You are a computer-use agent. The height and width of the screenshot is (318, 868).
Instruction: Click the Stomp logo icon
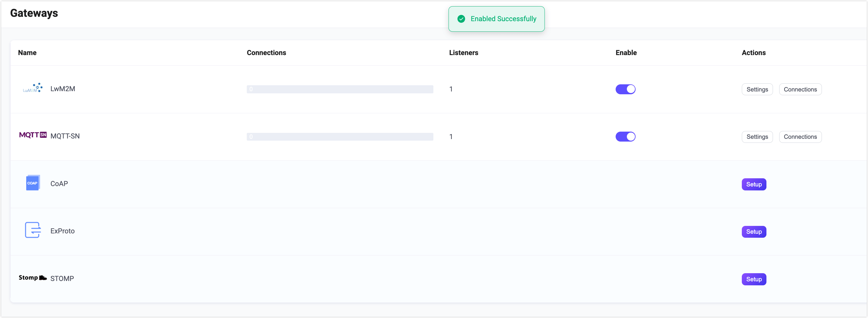click(x=33, y=278)
